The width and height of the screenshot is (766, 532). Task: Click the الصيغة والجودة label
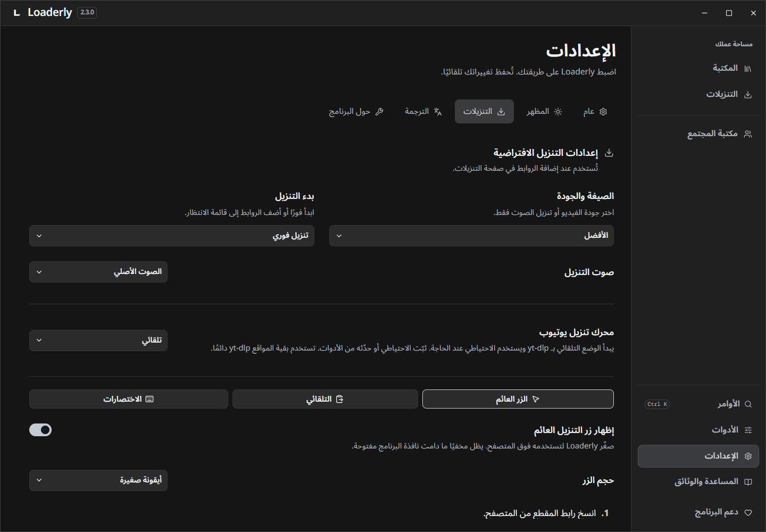coord(585,196)
